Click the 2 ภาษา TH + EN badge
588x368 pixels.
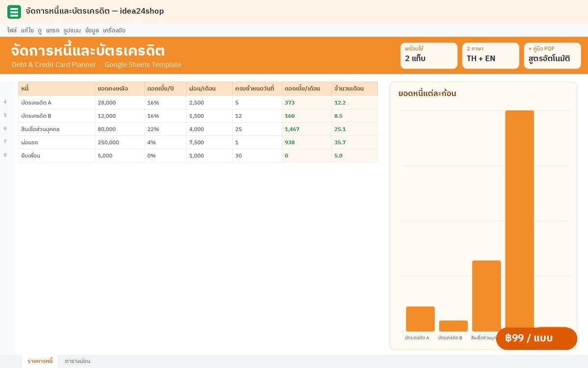(x=490, y=55)
